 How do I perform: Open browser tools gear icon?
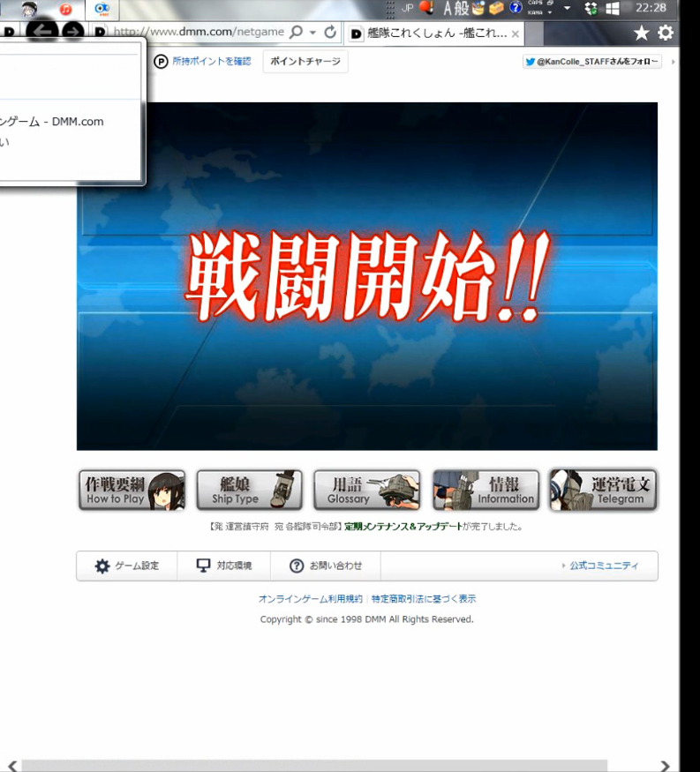pyautogui.click(x=665, y=33)
